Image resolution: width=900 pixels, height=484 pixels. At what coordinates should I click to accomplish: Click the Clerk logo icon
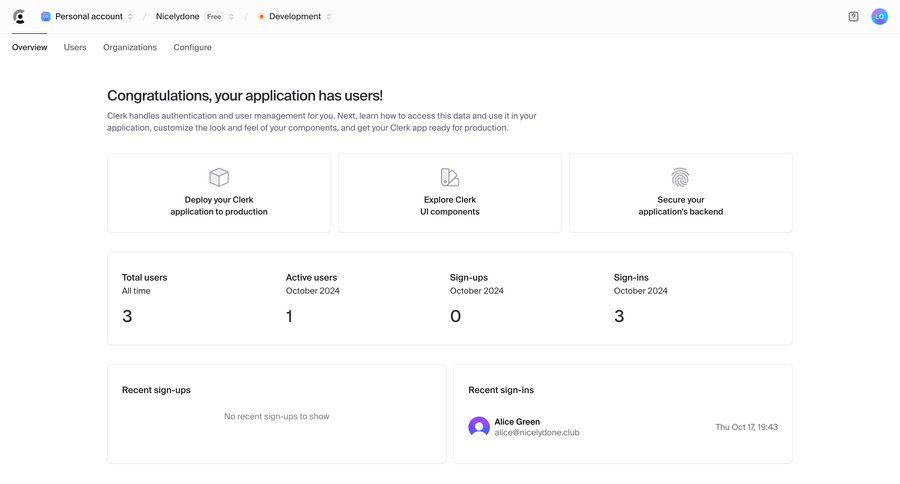pyautogui.click(x=19, y=17)
